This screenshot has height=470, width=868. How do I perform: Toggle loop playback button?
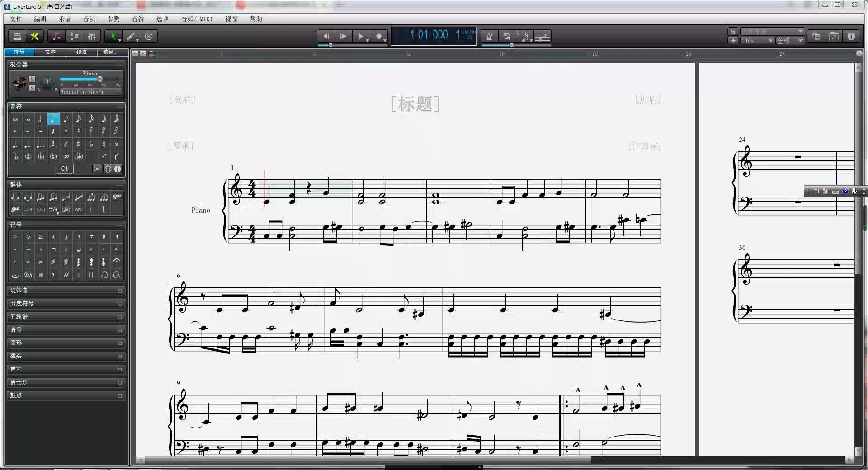(507, 36)
